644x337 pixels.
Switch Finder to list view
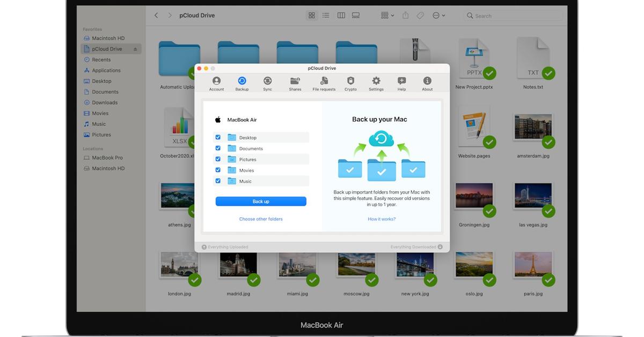coord(326,16)
